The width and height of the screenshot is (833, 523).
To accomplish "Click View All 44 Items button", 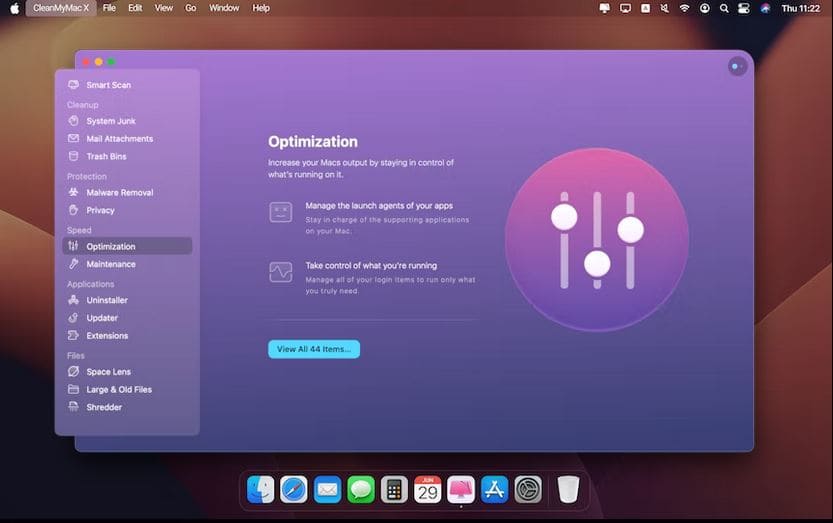I will pos(314,349).
